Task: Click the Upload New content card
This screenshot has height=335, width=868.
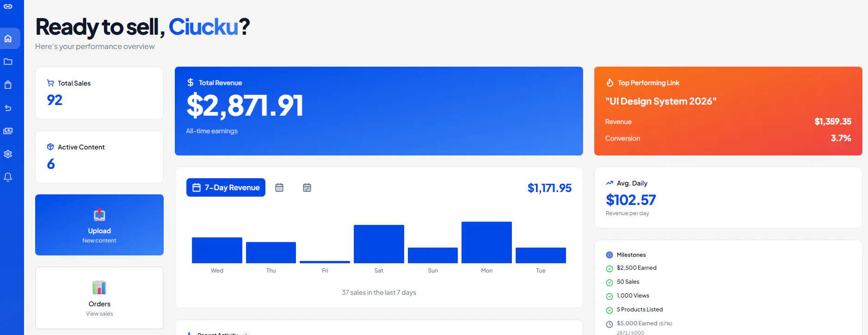Action: 99,225
